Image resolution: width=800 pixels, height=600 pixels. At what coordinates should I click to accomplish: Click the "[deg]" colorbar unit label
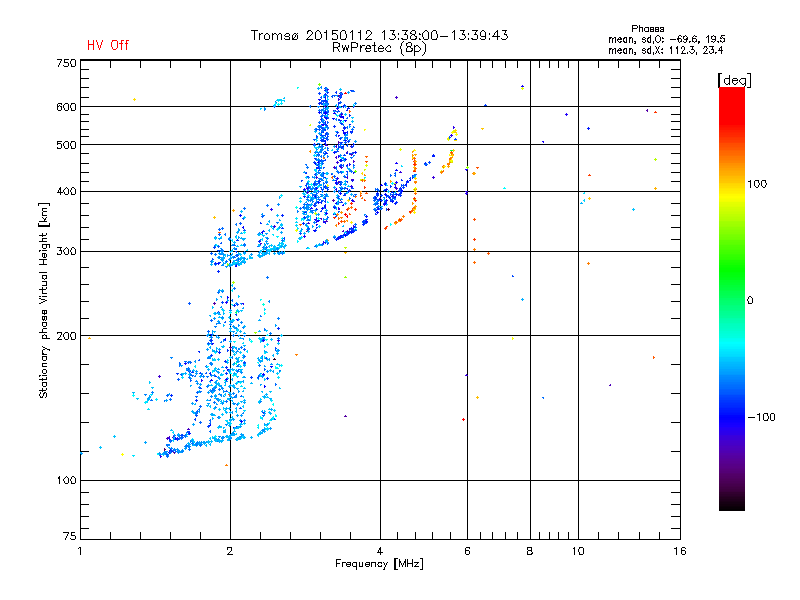click(734, 80)
